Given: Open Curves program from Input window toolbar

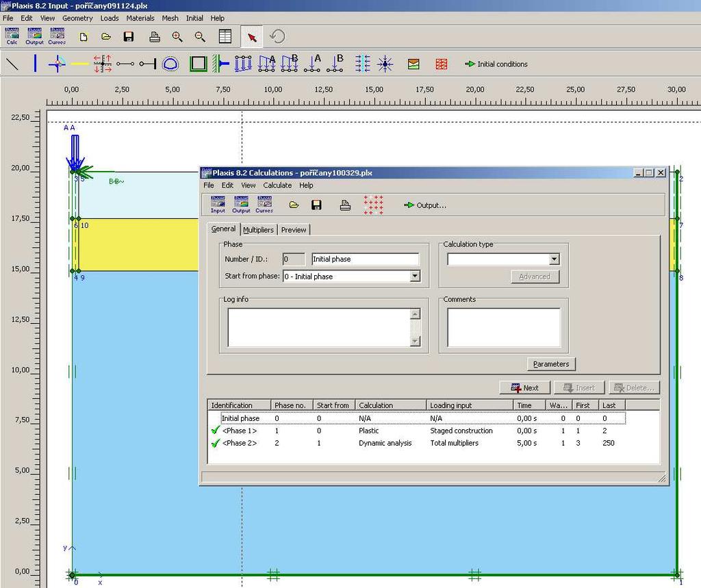Looking at the screenshot, I should coord(57,36).
